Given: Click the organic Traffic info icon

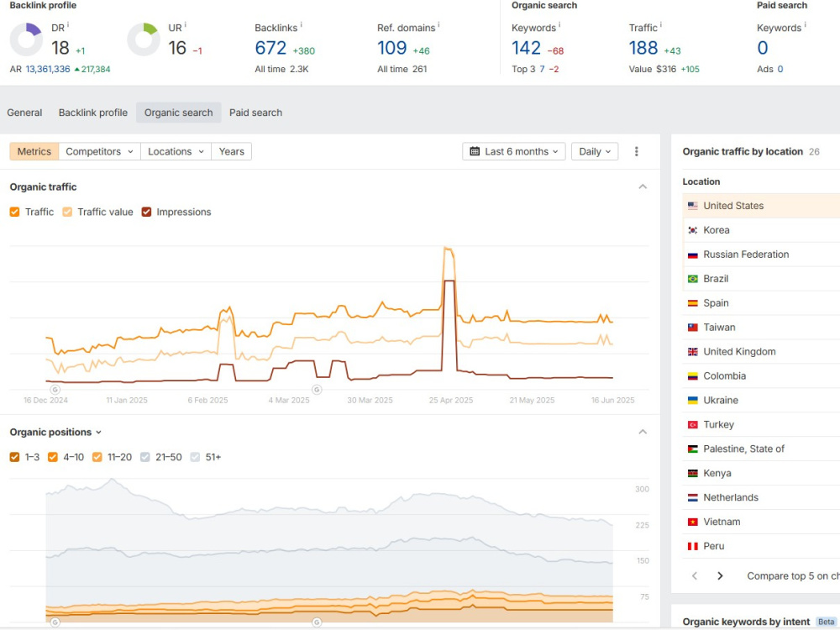Looking at the screenshot, I should [660, 24].
